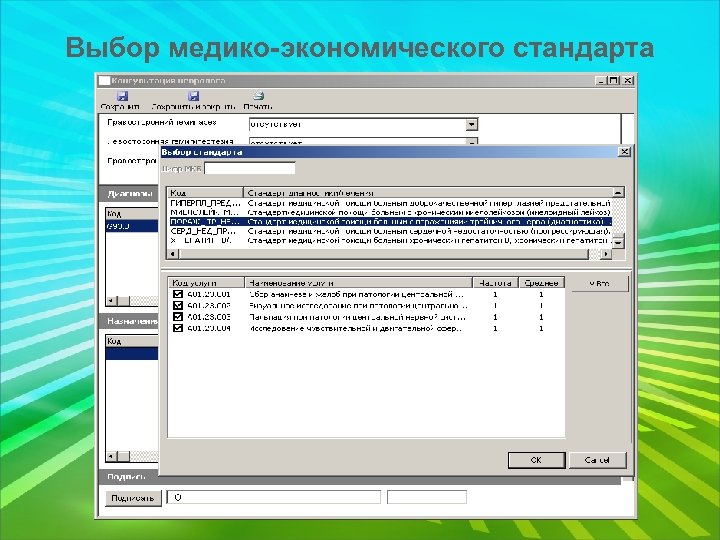This screenshot has width=720, height=540.
Task: Click the Подписать button in main window
Action: 133,498
